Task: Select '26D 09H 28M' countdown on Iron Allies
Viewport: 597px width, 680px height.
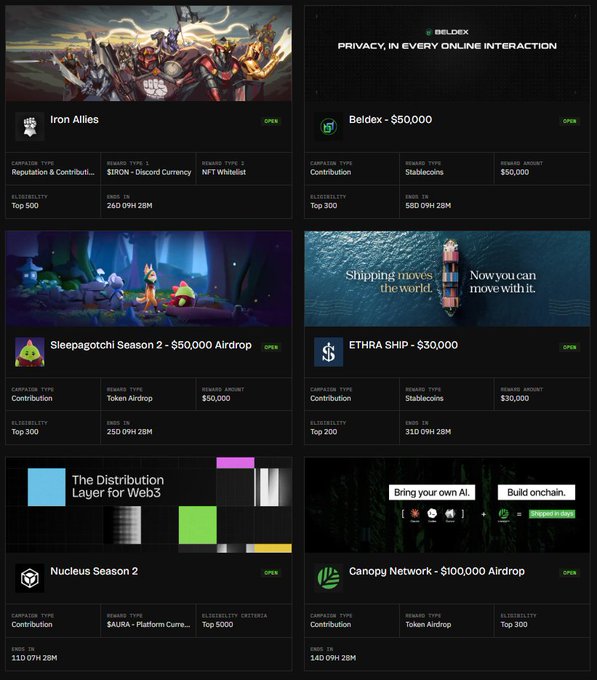Action: coord(129,206)
